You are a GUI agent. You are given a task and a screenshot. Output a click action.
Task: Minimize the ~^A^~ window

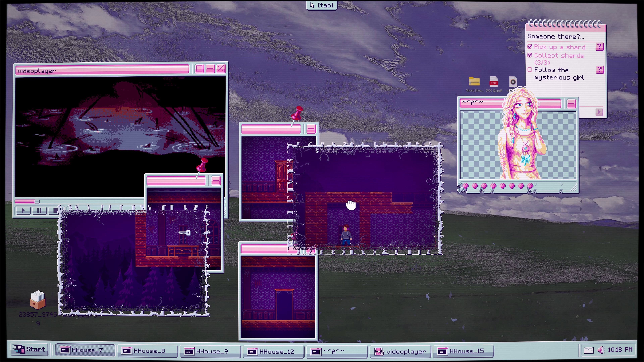pyautogui.click(x=571, y=103)
